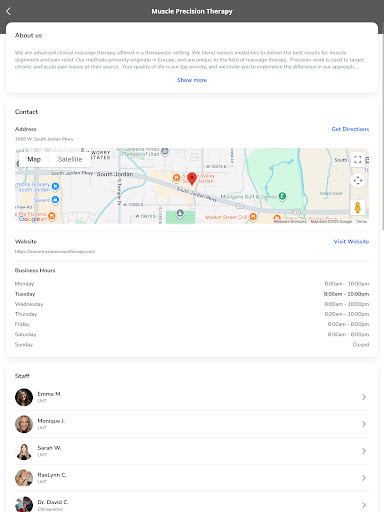The image size is (384, 512).
Task: Select Emma M. staff name
Action: click(x=49, y=394)
